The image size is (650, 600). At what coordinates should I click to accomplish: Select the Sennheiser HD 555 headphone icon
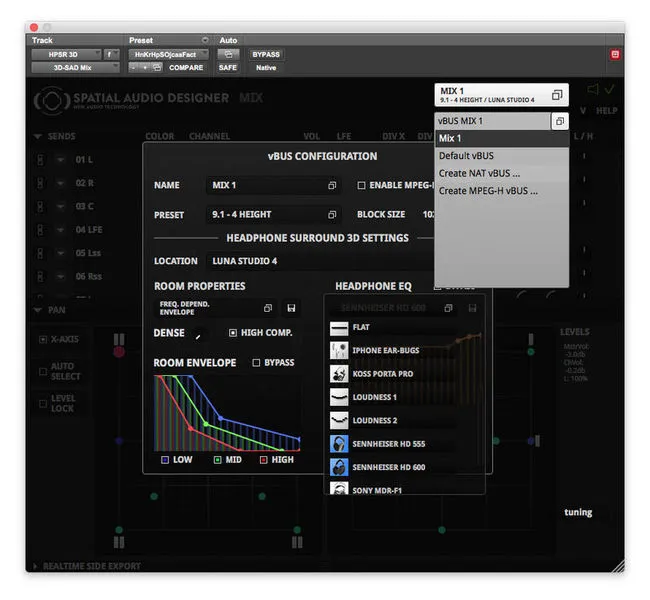click(339, 444)
